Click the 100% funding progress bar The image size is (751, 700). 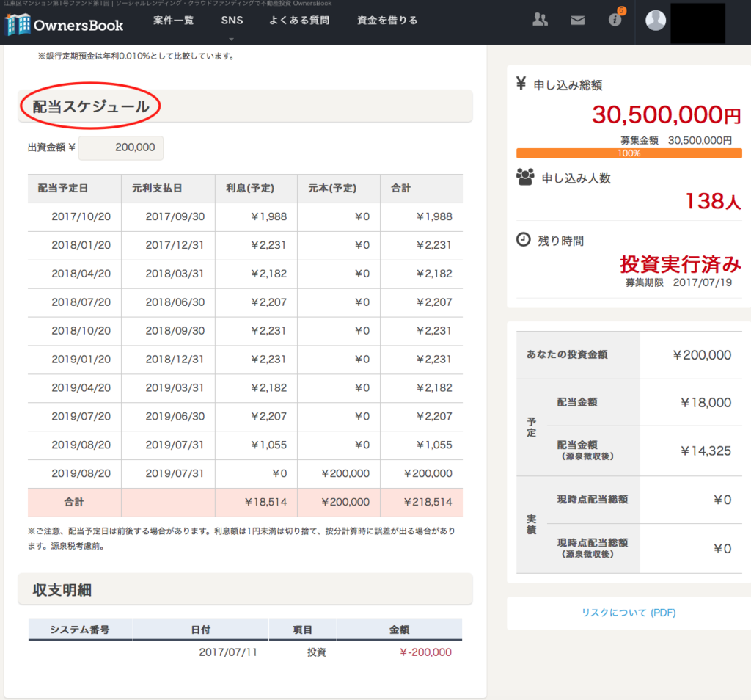(629, 153)
